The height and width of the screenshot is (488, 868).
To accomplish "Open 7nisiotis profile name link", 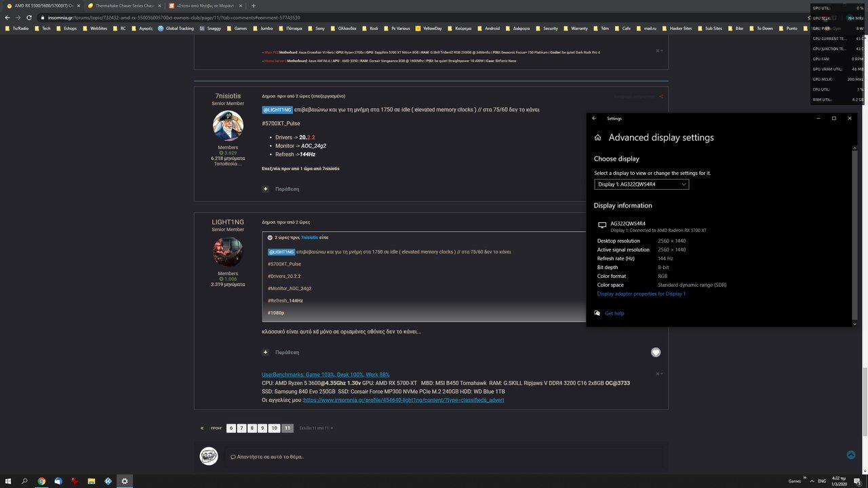I will pos(228,96).
